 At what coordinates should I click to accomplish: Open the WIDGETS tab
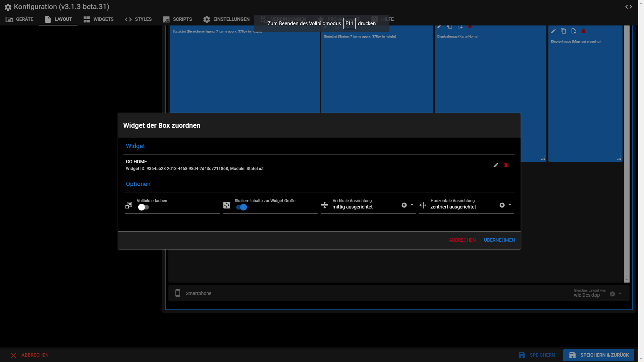click(x=98, y=19)
